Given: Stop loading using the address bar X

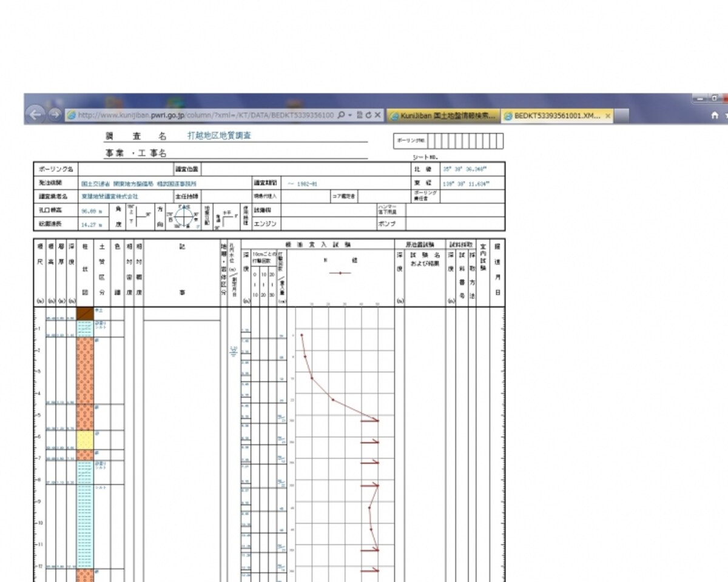Looking at the screenshot, I should tap(377, 115).
